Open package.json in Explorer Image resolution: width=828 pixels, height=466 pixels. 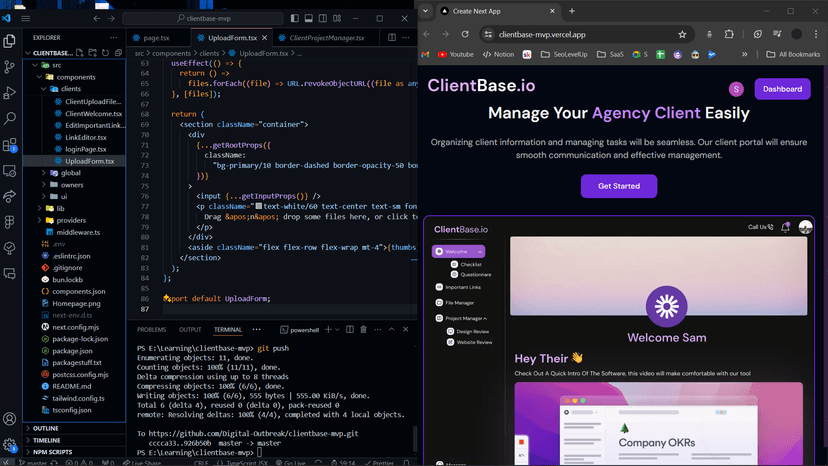click(x=72, y=351)
